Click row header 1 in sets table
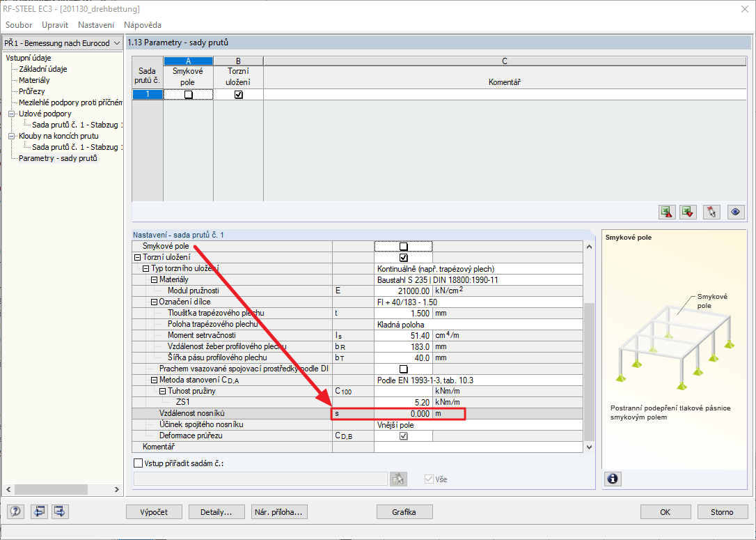The image size is (756, 540). click(148, 95)
